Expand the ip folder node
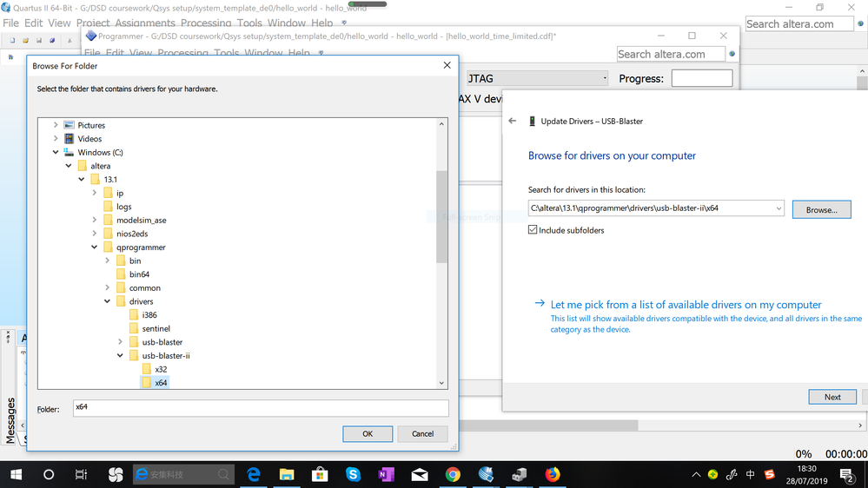The image size is (868, 488). (x=94, y=193)
